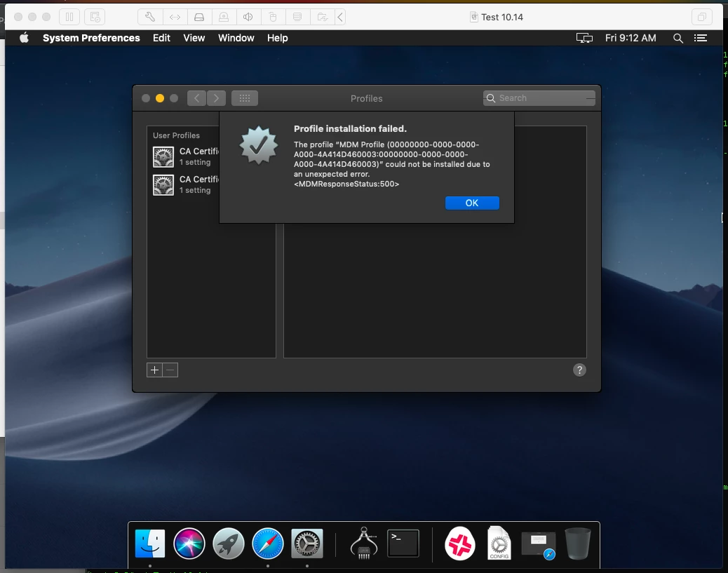Pause the virtual machine
The height and width of the screenshot is (573, 728).
(x=69, y=17)
